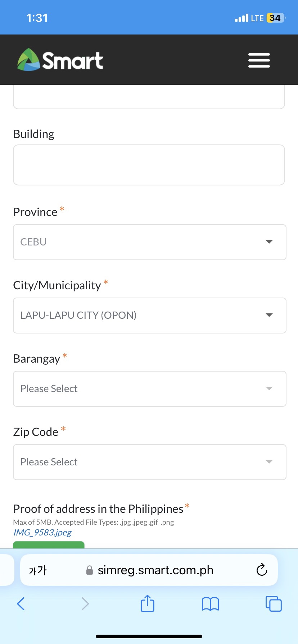Reload the page with the refresh icon
The height and width of the screenshot is (644, 298).
coord(262,570)
